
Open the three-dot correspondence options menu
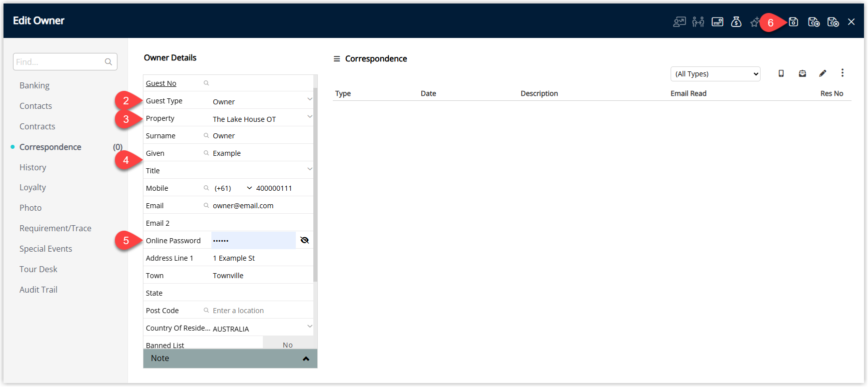(843, 73)
